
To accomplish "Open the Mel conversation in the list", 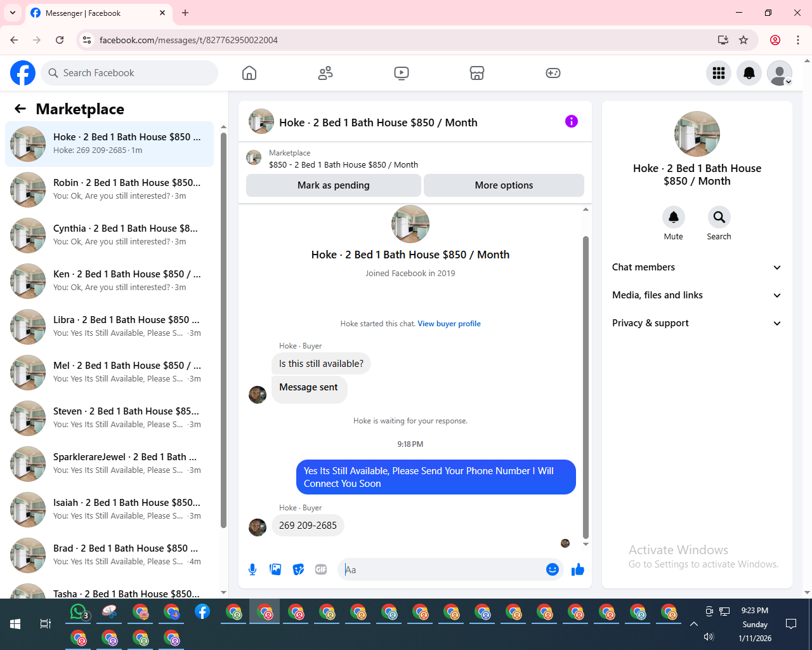I will (109, 373).
